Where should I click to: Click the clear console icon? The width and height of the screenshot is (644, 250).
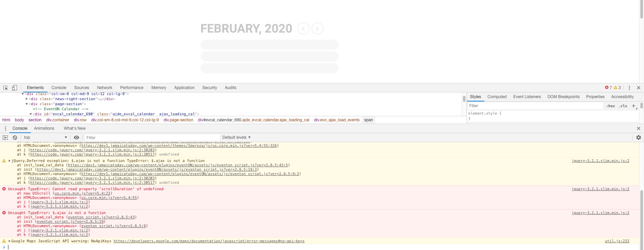[x=15, y=137]
